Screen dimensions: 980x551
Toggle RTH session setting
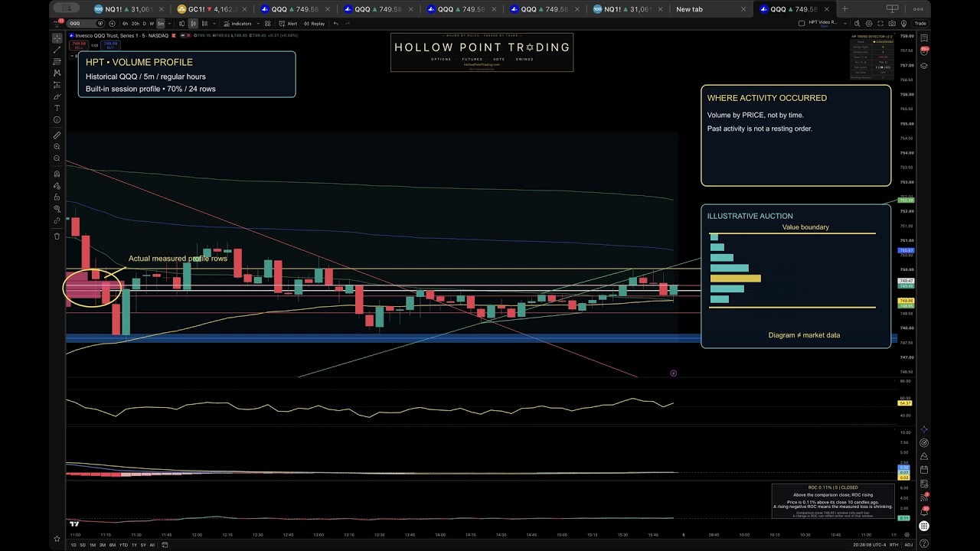point(893,545)
